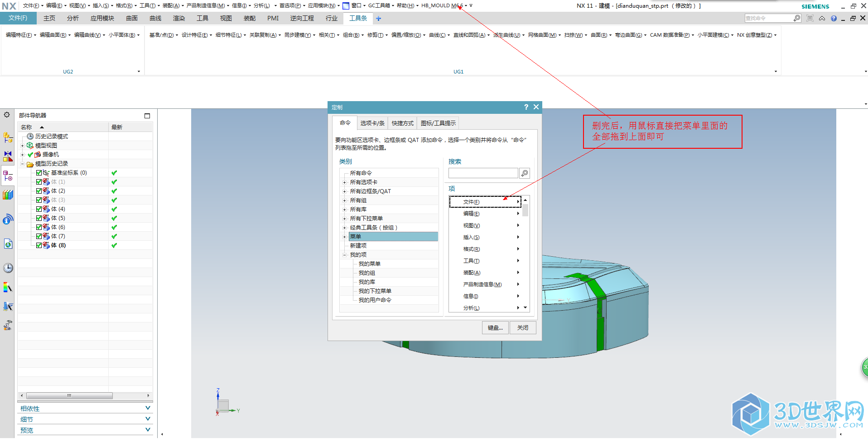The image size is (868, 439).
Task: Click part navigator horizontal scrollbar thumb
Action: click(x=69, y=396)
